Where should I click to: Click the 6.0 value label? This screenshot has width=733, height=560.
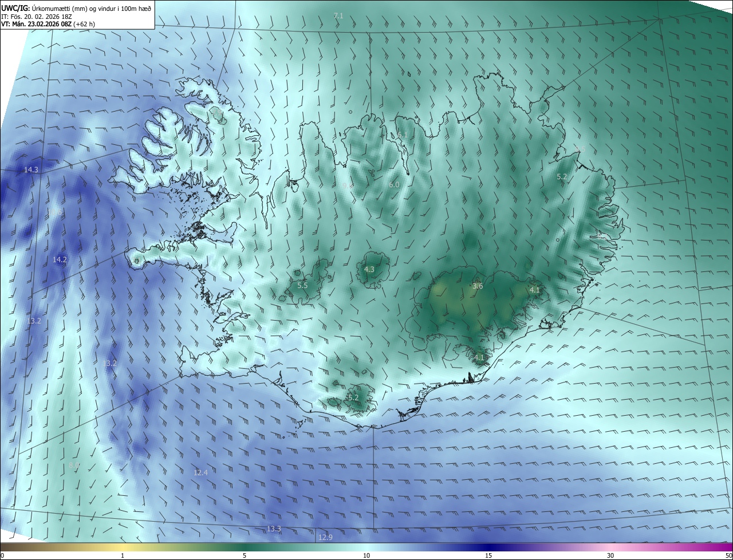click(394, 185)
